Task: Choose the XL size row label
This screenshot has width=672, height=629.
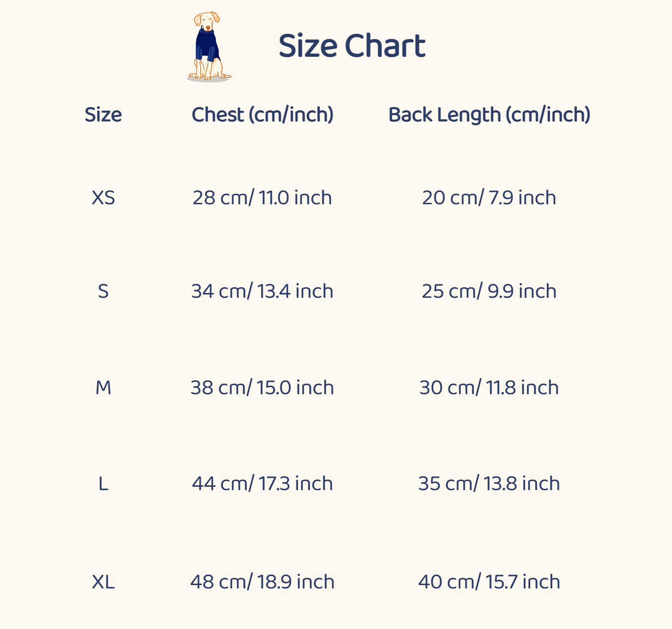Action: click(x=103, y=582)
